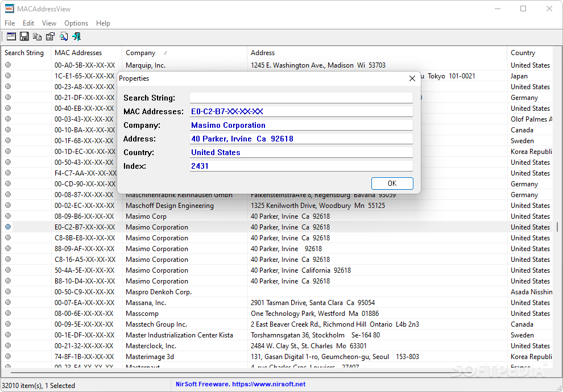Select the Masterclock, Inc. company cell
This screenshot has height=392, width=563.
tap(151, 346)
